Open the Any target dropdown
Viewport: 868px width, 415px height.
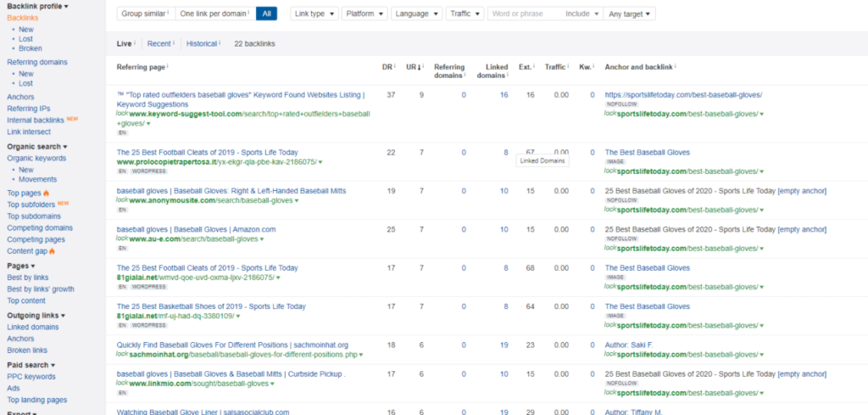pyautogui.click(x=630, y=14)
